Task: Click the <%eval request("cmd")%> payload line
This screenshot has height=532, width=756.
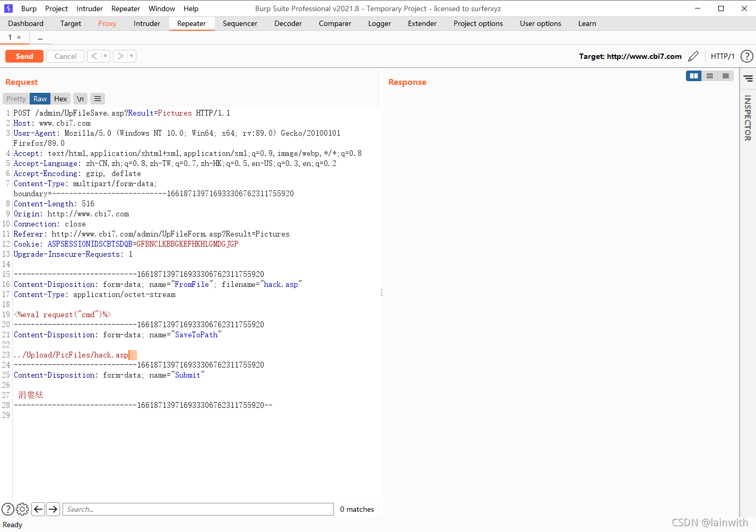Action: [x=63, y=315]
